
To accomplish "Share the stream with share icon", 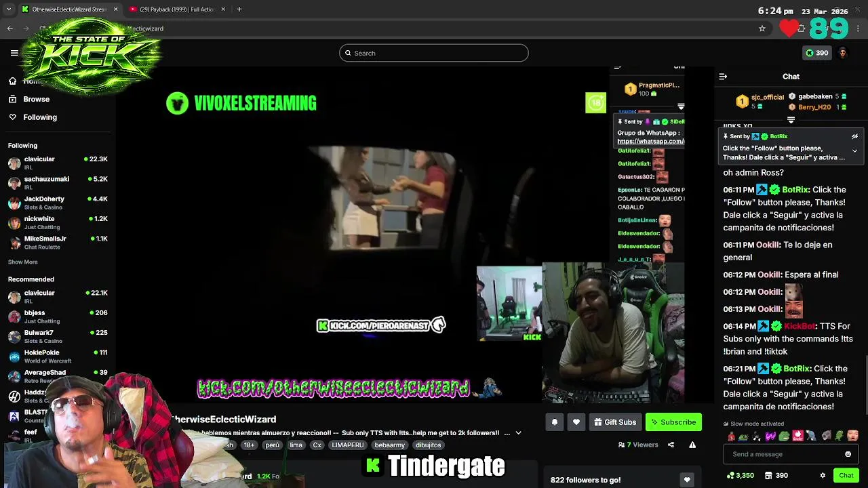I will coord(671,445).
